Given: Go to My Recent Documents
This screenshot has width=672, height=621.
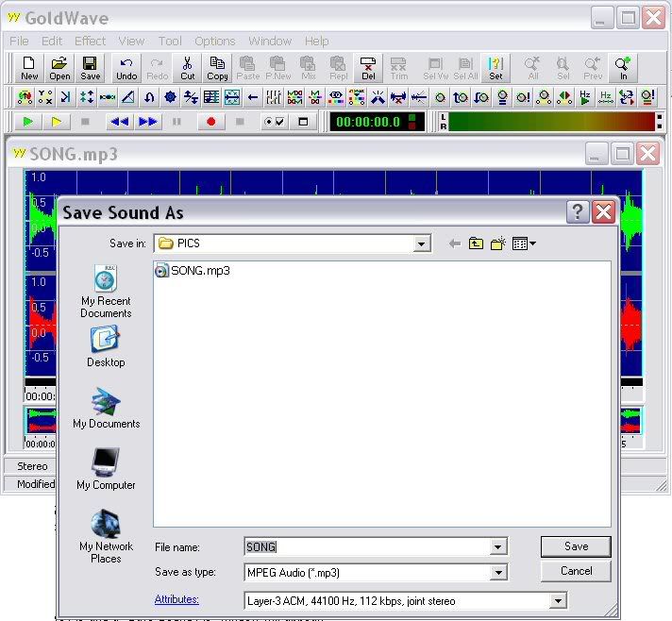Looking at the screenshot, I should tap(106, 292).
